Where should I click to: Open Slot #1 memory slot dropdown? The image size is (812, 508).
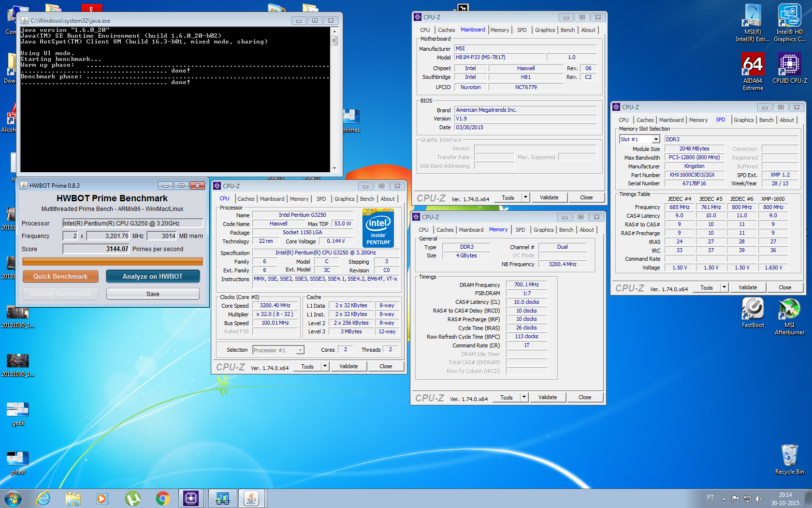(656, 139)
